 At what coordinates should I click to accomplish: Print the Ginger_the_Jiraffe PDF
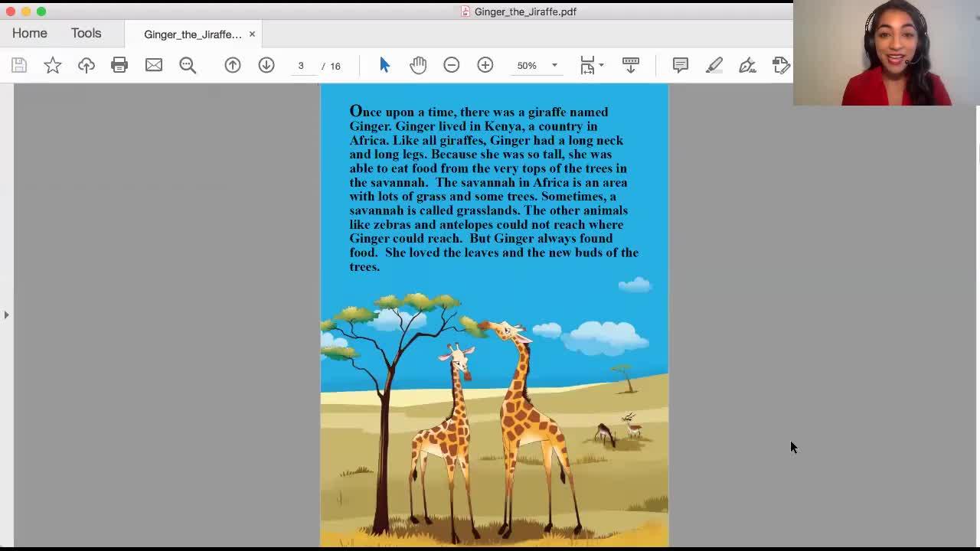(x=119, y=66)
